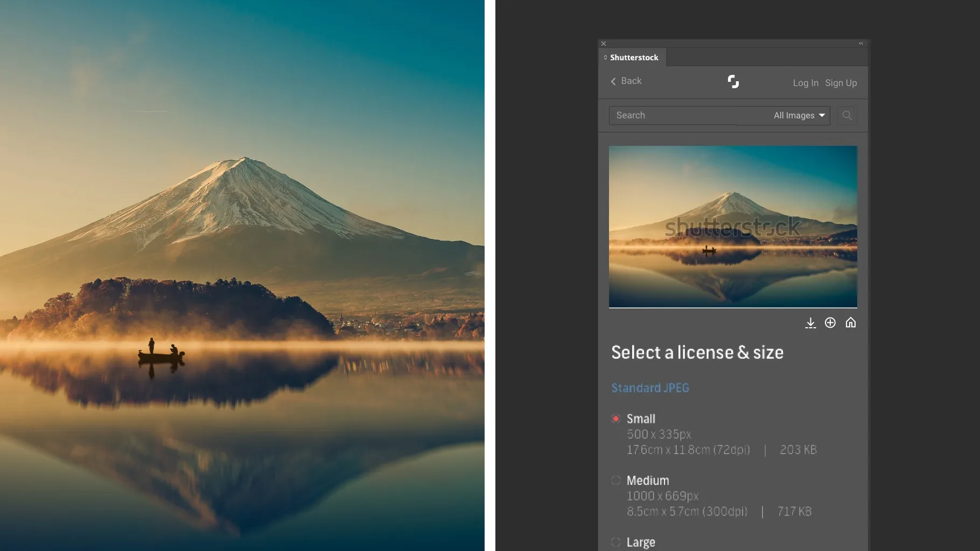Click the Mount Fuji photo on canvas
Viewport: 980px width, 551px height.
coord(242,275)
